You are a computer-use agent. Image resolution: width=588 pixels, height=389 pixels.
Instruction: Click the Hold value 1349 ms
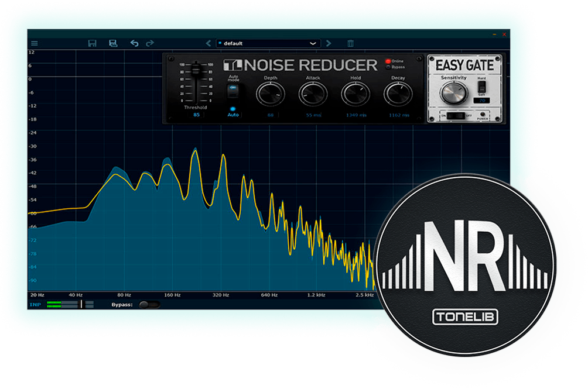click(x=356, y=115)
